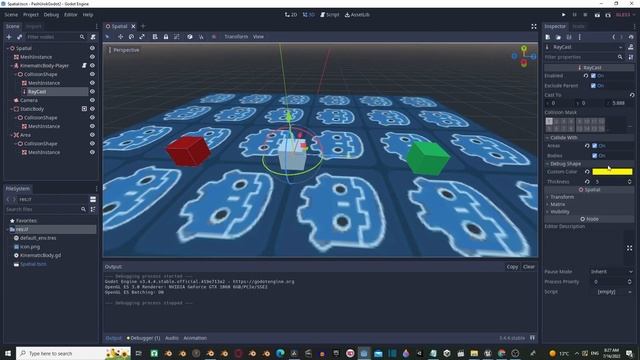The width and height of the screenshot is (640, 360).
Task: Toggle Collide With Bodies checkbox
Action: (x=595, y=156)
